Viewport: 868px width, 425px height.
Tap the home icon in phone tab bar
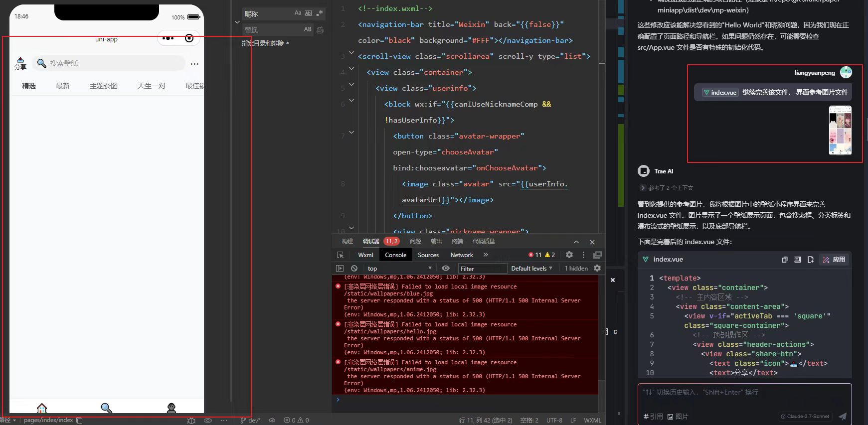tap(42, 409)
